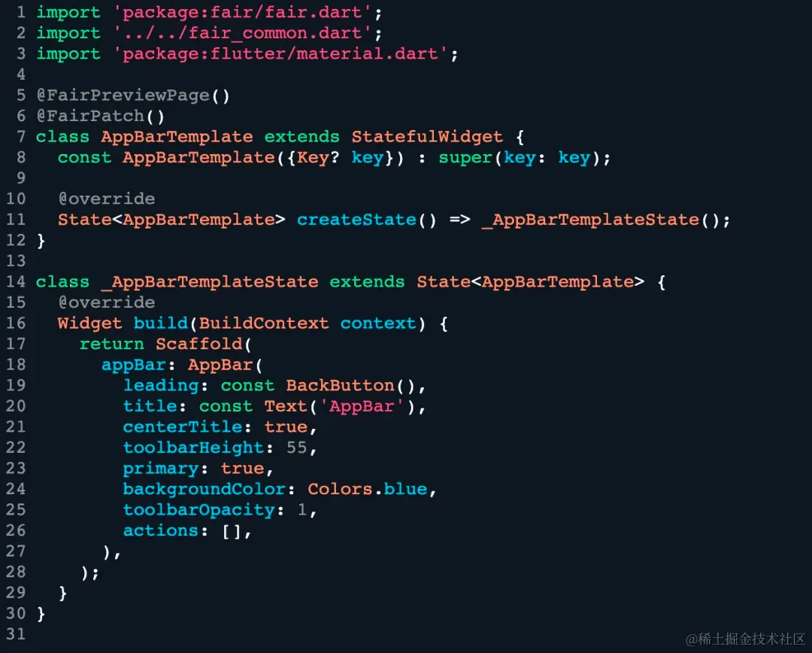Click the toolbarHeight value 55

pyautogui.click(x=297, y=448)
